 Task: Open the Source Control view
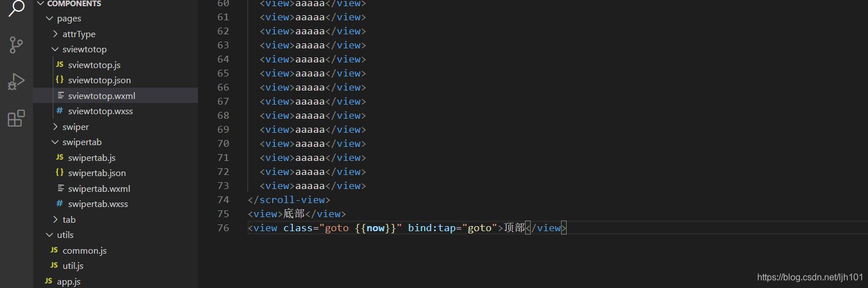click(16, 45)
